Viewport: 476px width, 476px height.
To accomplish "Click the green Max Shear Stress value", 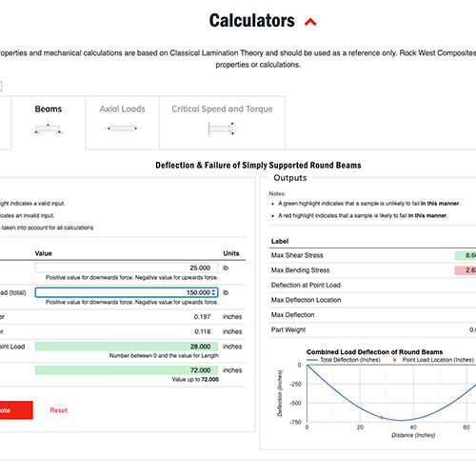I will tap(466, 255).
